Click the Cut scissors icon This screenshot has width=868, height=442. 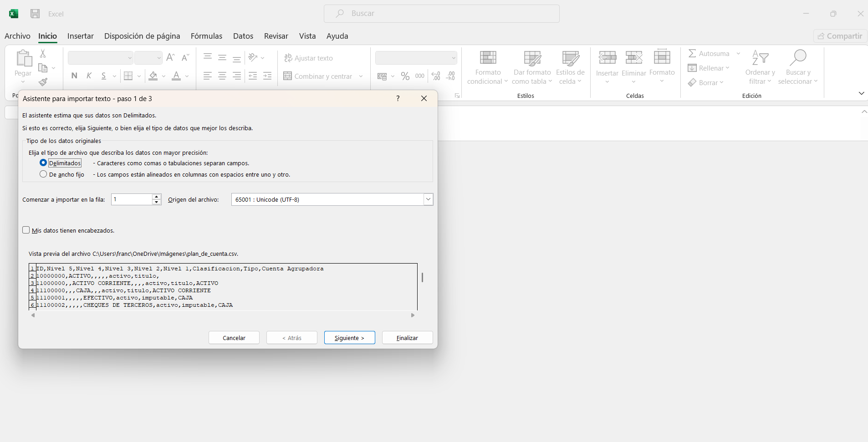click(x=43, y=54)
